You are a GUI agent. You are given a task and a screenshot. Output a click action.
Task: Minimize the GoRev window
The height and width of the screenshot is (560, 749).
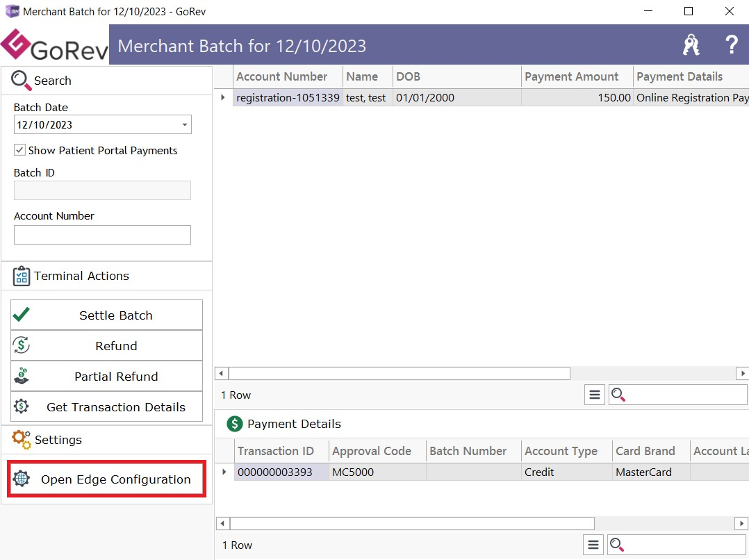coord(648,11)
